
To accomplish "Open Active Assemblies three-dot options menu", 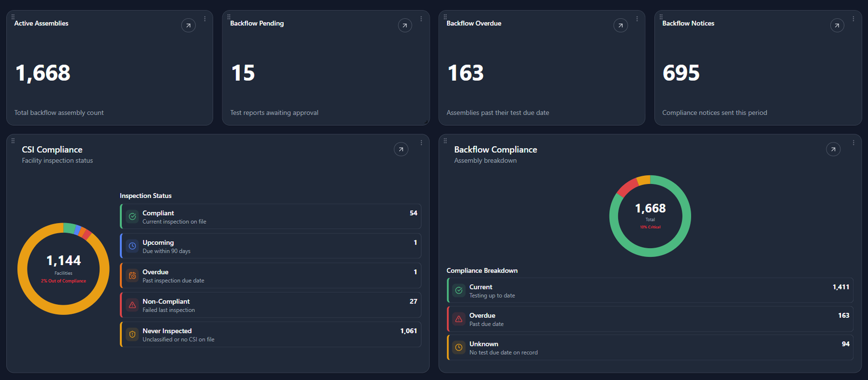I will pos(205,19).
